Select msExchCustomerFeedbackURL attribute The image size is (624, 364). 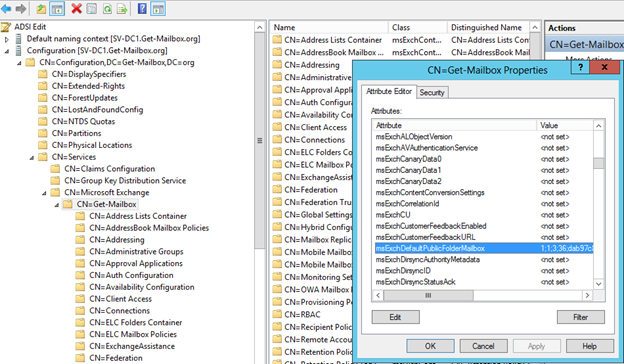point(484,237)
